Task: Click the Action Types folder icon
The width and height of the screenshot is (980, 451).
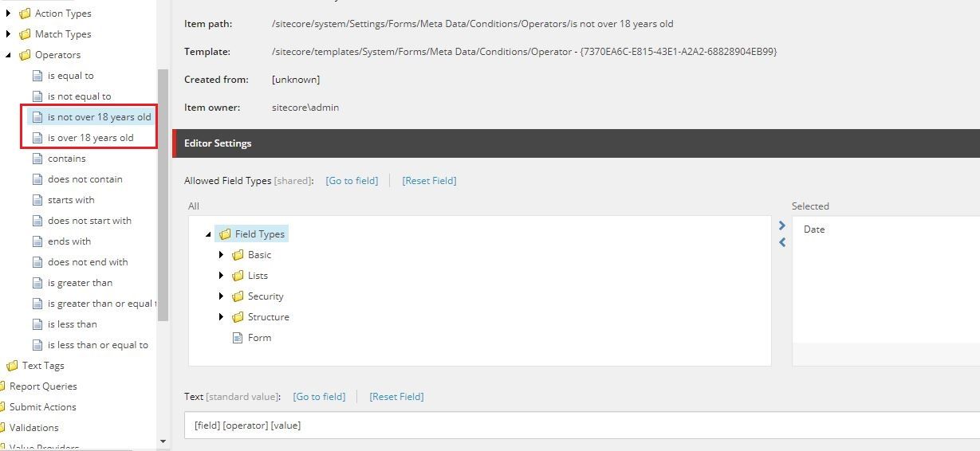Action: [25, 14]
